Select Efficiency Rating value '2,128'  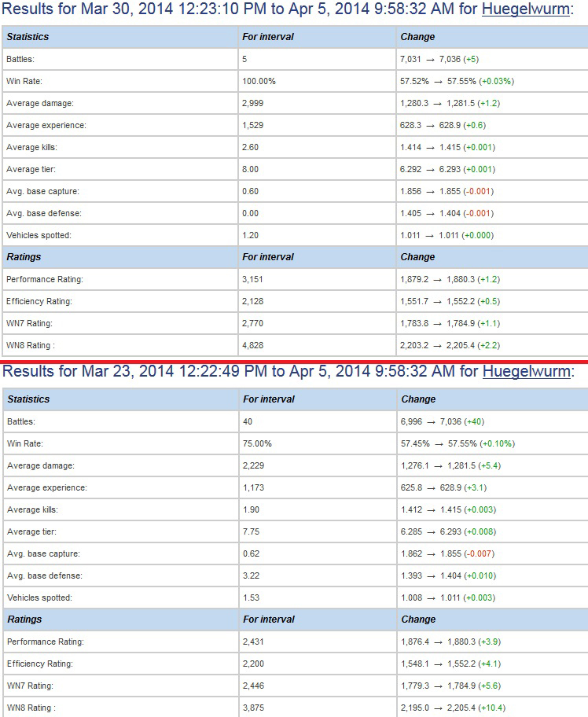(x=252, y=301)
